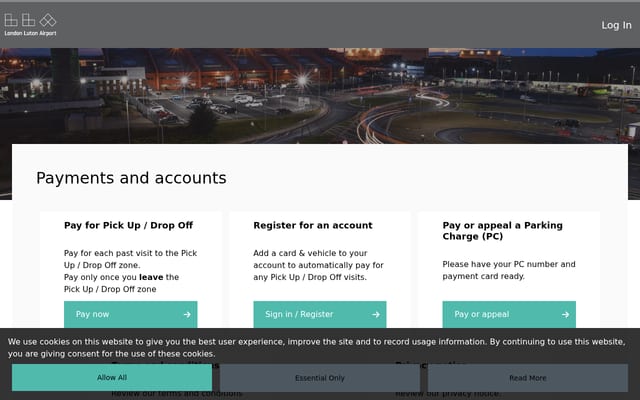Open Read More about cookies

[x=528, y=378]
